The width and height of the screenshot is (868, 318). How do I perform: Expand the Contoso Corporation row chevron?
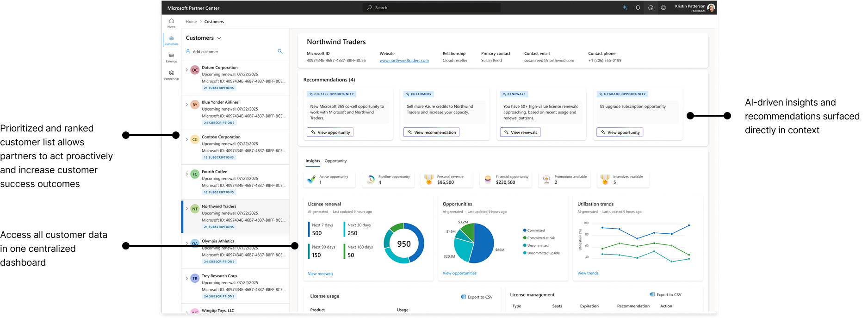pos(187,139)
